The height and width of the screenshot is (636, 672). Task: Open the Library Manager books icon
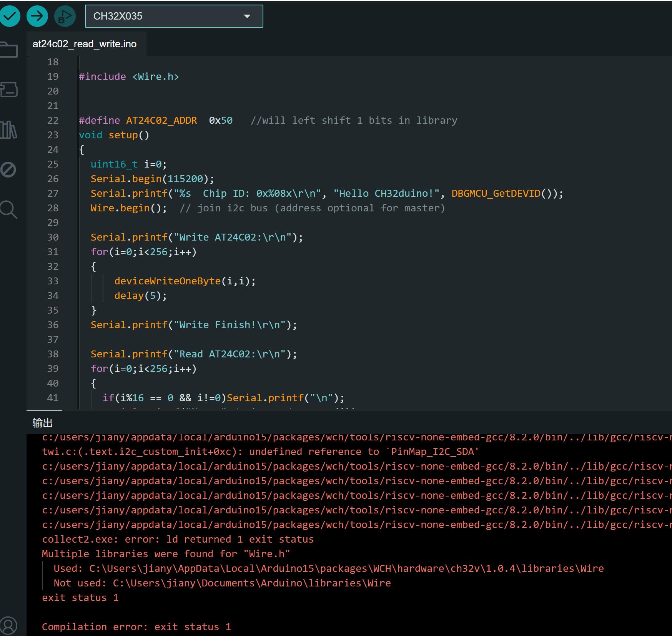tap(8, 130)
